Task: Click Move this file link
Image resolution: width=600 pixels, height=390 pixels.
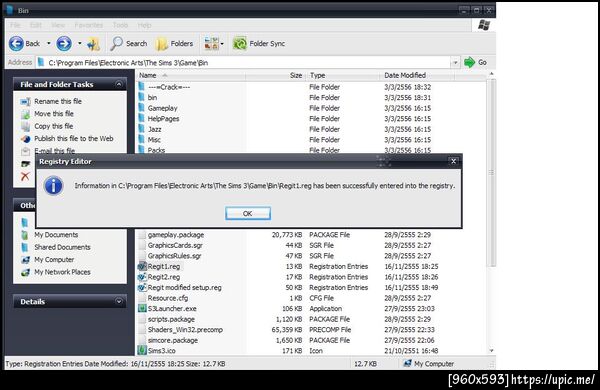Action: tap(54, 114)
